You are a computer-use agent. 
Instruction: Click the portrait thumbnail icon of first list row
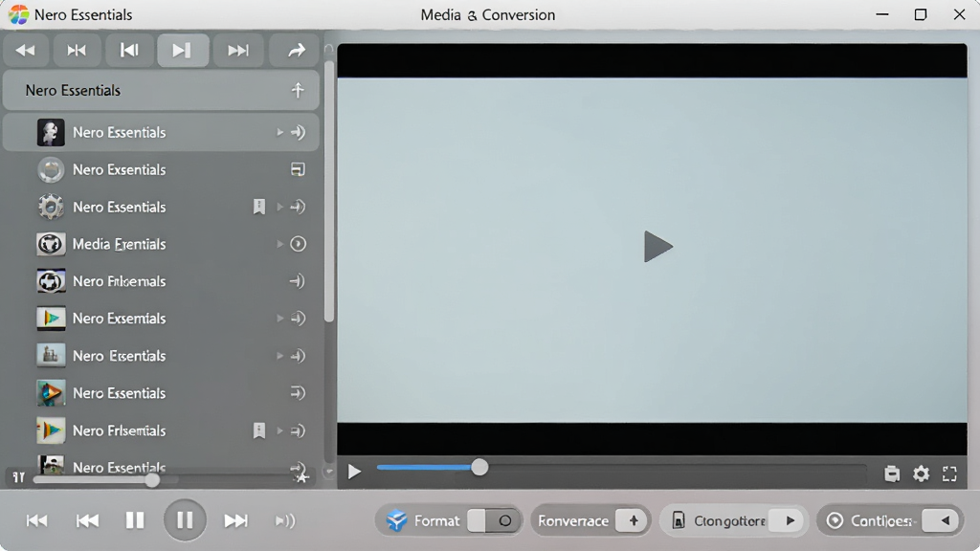click(x=51, y=132)
